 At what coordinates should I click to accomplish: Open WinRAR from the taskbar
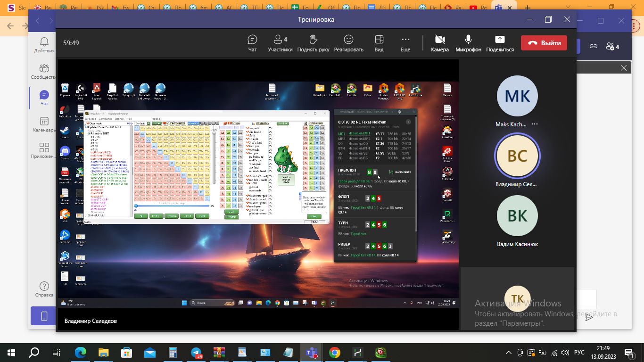pyautogui.click(x=219, y=352)
